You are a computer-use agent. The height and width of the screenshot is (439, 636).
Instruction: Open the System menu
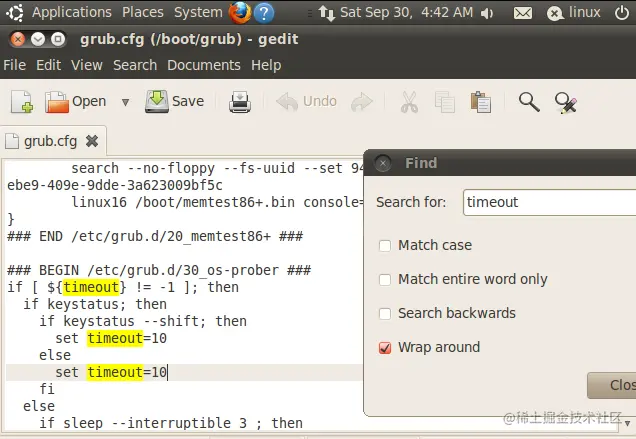pyautogui.click(x=198, y=12)
